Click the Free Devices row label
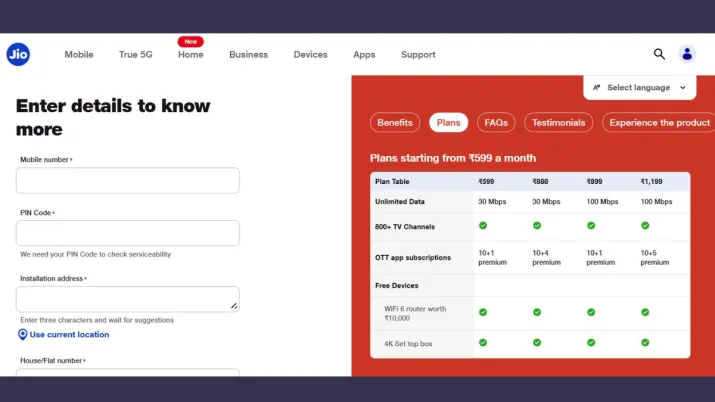The image size is (715, 402). pyautogui.click(x=396, y=285)
